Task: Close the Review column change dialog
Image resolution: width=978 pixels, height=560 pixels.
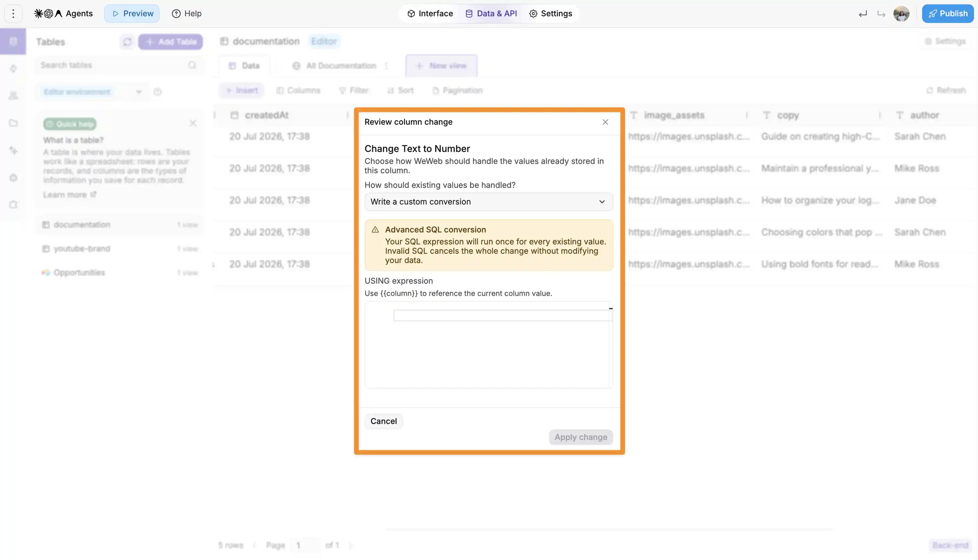Action: point(605,122)
